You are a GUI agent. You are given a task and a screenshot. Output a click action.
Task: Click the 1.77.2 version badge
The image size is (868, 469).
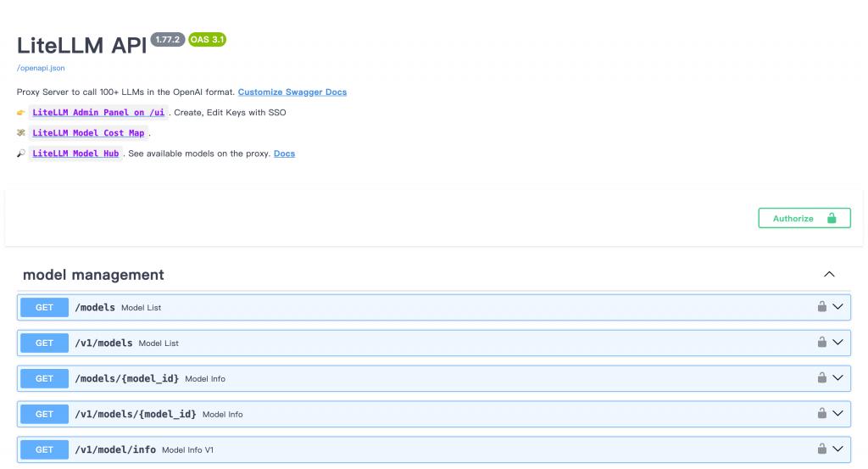pos(167,39)
